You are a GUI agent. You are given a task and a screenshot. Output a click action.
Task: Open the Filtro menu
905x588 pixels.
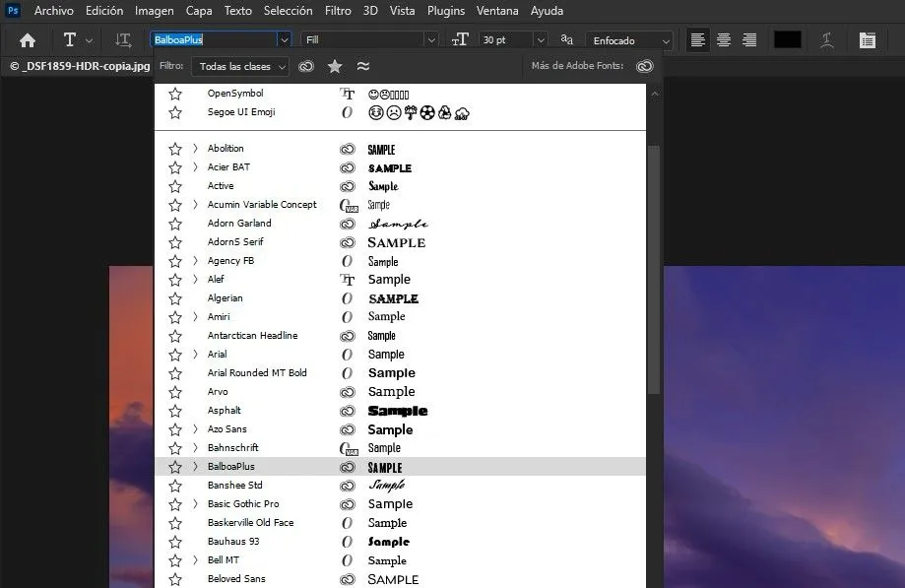tap(338, 11)
